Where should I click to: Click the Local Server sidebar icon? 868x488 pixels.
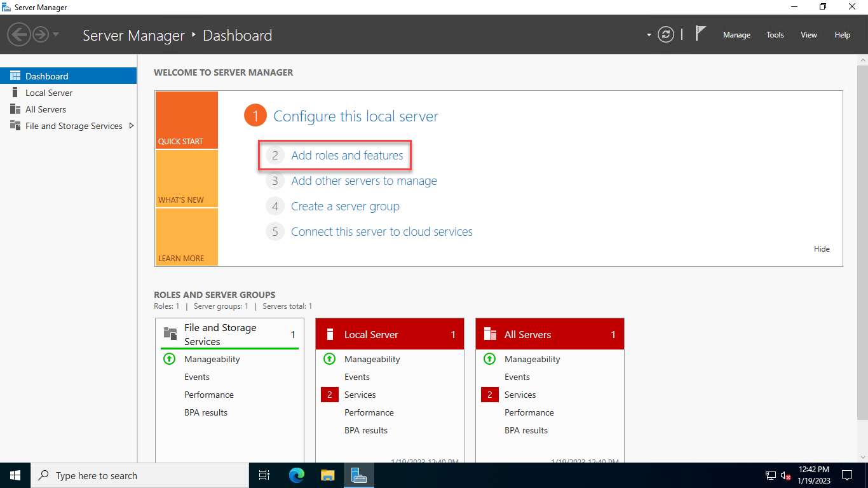point(15,93)
